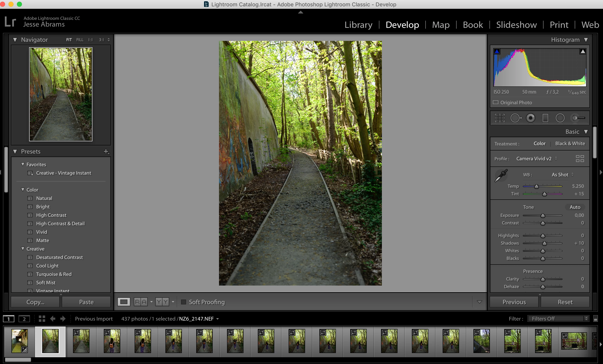Enable the Soft Proofing checkbox
The image size is (603, 364).
(x=183, y=302)
